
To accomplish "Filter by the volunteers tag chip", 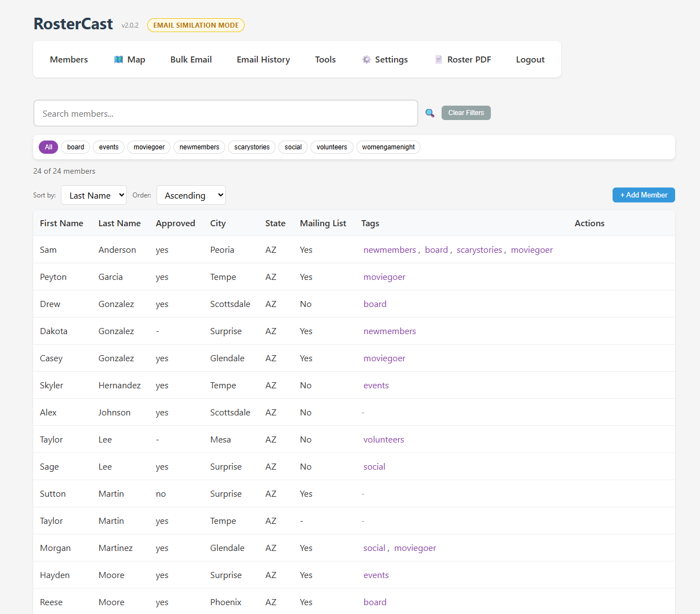I will click(x=332, y=147).
